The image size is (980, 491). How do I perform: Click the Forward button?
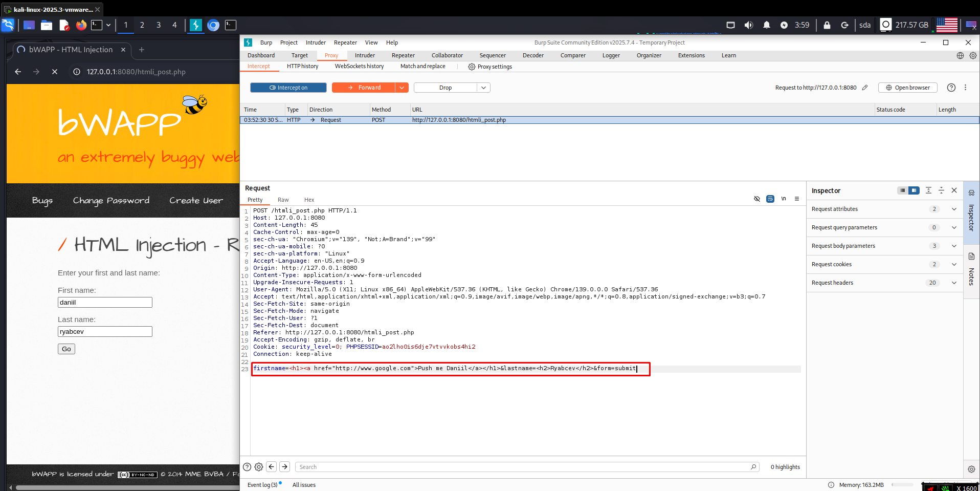click(364, 88)
